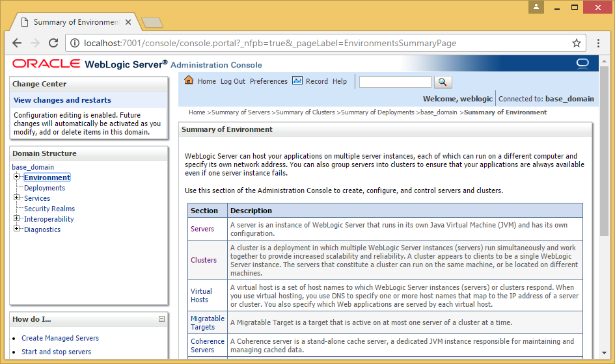Select Environment in Domain Structure
The height and width of the screenshot is (364, 615).
click(x=47, y=177)
